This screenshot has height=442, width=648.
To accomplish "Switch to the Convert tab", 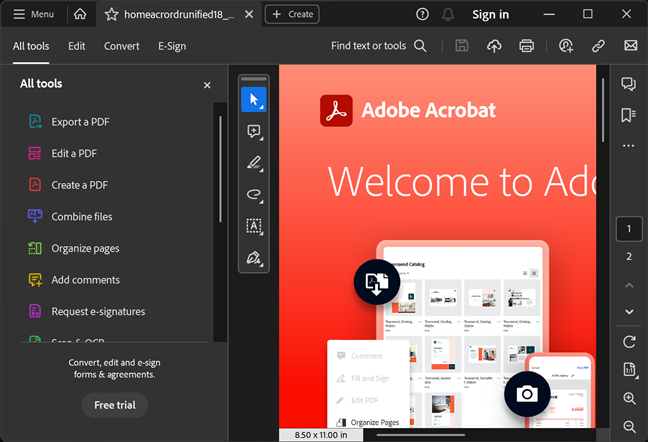I will (122, 46).
